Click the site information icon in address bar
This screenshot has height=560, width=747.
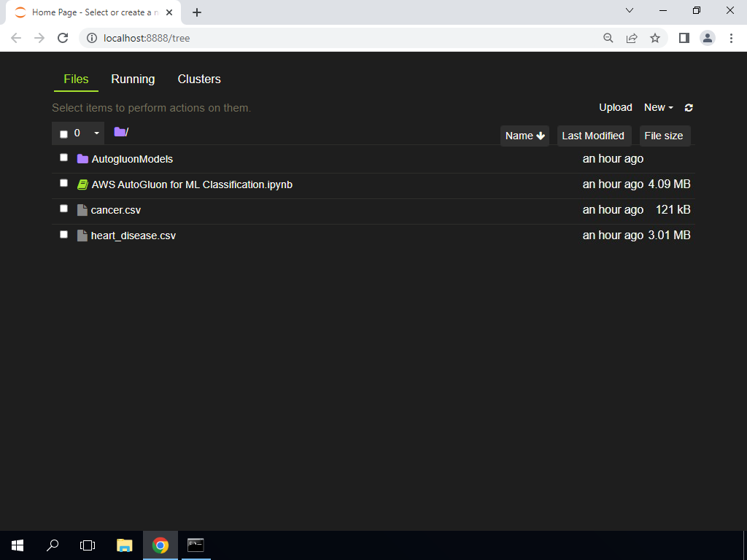(x=91, y=38)
